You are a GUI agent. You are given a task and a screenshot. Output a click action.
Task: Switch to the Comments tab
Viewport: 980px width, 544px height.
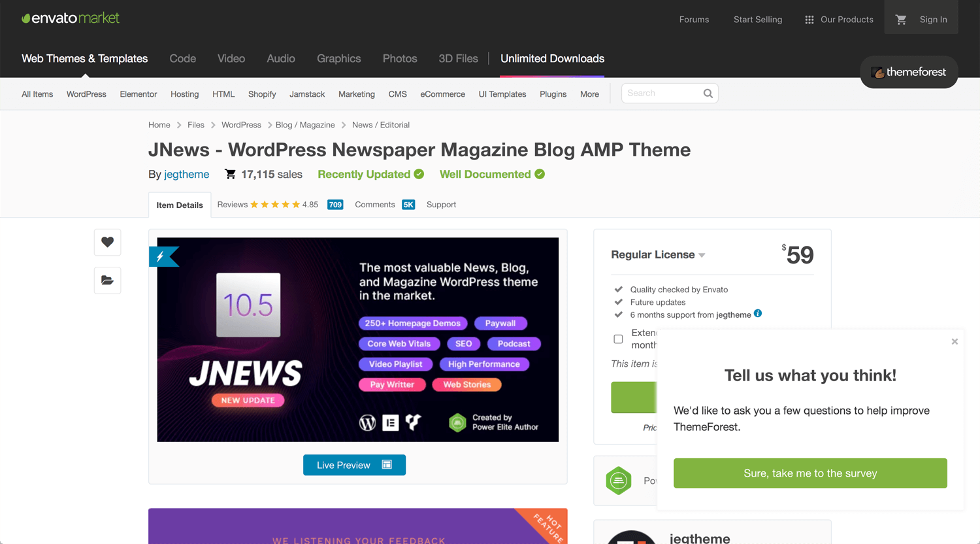click(x=375, y=205)
